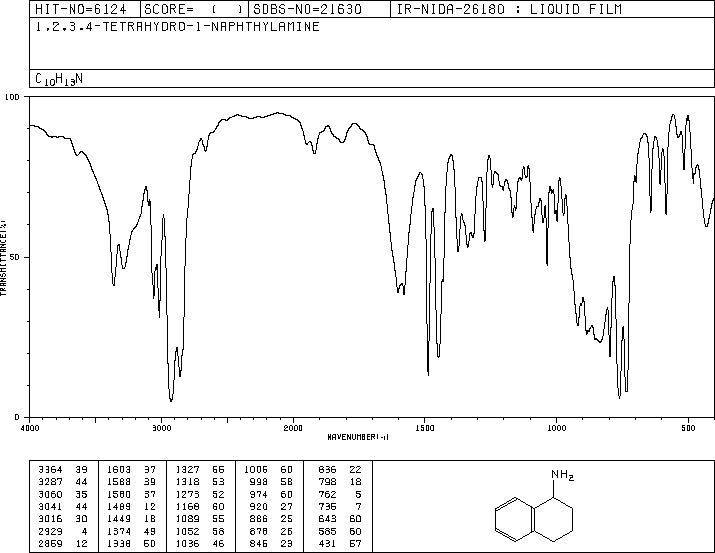Viewport: 715px width, 553px height.
Task: Click the 1006 peak table entry
Action: tap(268, 470)
